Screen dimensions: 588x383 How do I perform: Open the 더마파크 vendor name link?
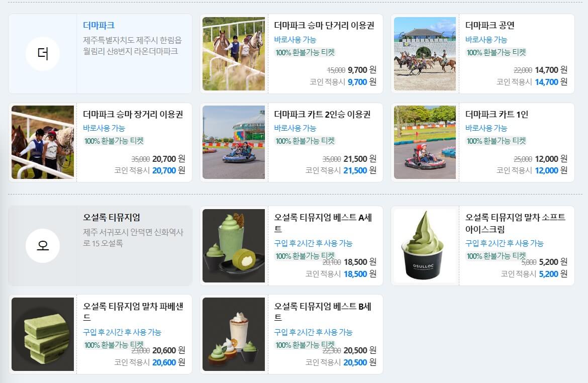tap(99, 25)
